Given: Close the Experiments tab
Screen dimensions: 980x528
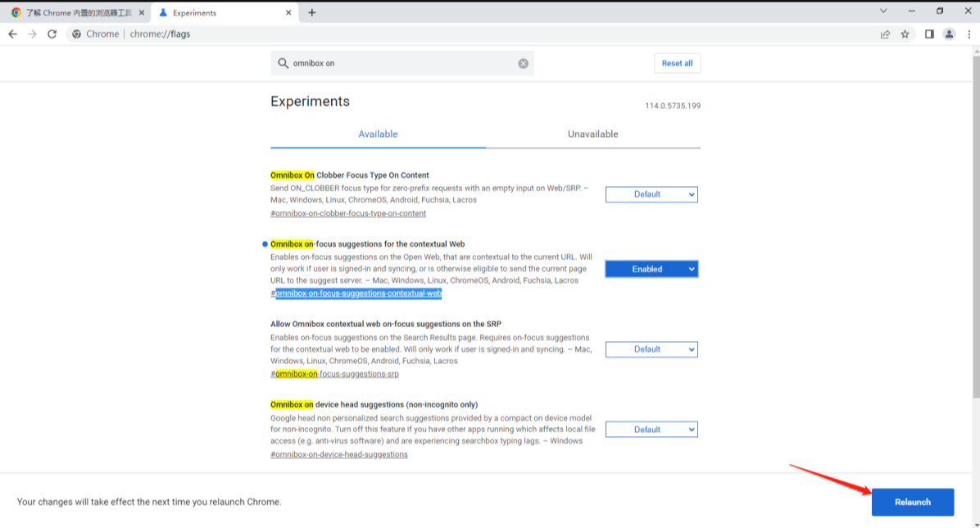Looking at the screenshot, I should [288, 12].
